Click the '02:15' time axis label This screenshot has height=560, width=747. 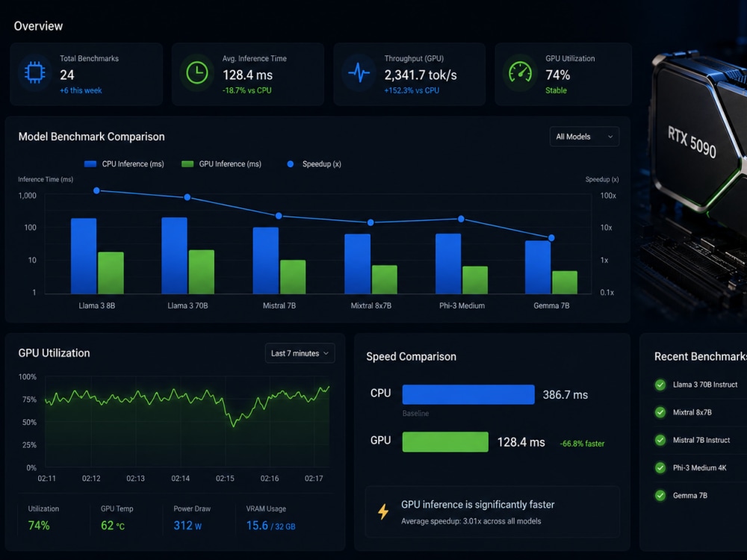click(225, 479)
